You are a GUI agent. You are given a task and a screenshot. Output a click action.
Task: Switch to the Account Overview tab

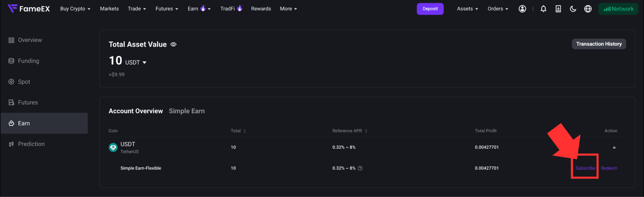[x=136, y=111]
